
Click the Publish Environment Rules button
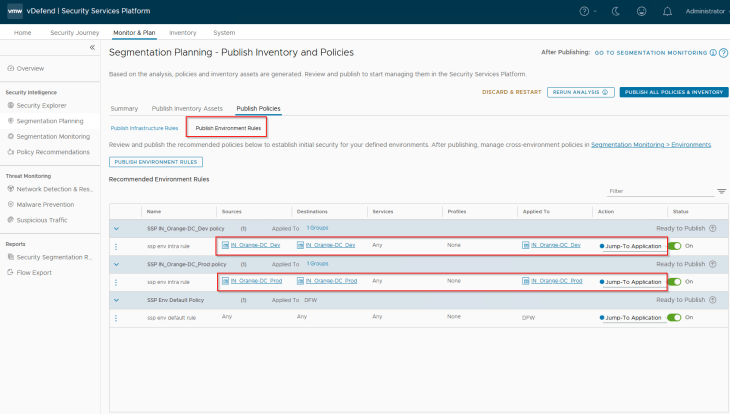point(155,161)
